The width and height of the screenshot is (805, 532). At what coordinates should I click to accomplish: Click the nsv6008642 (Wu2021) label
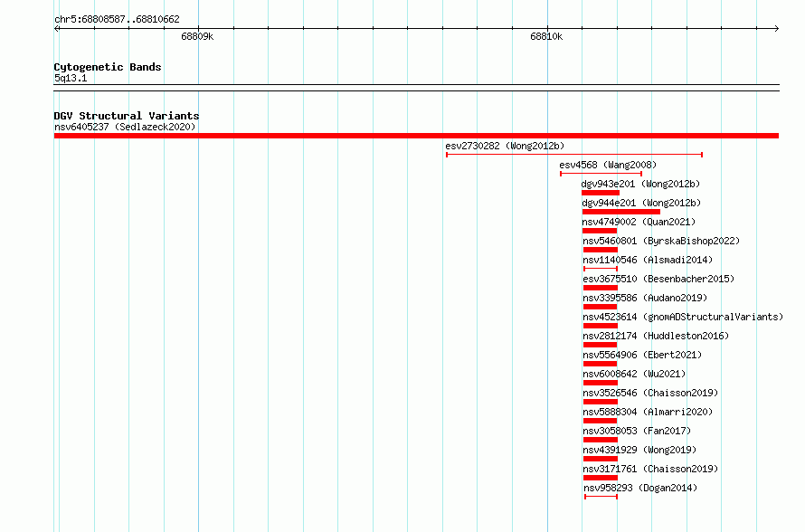(x=634, y=374)
